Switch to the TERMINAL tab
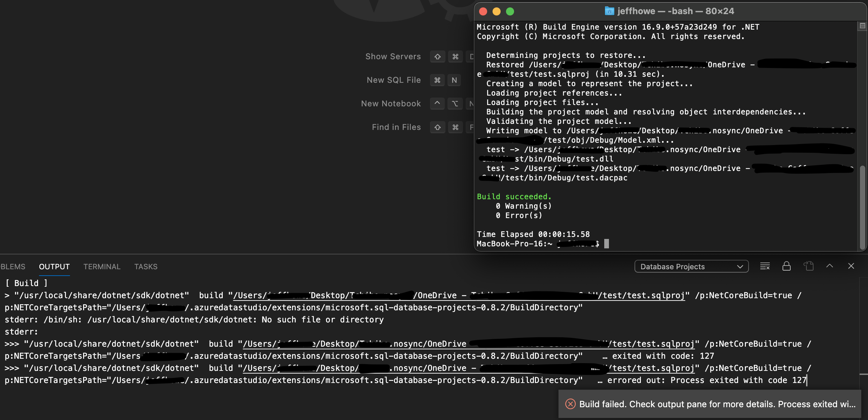 pyautogui.click(x=102, y=267)
